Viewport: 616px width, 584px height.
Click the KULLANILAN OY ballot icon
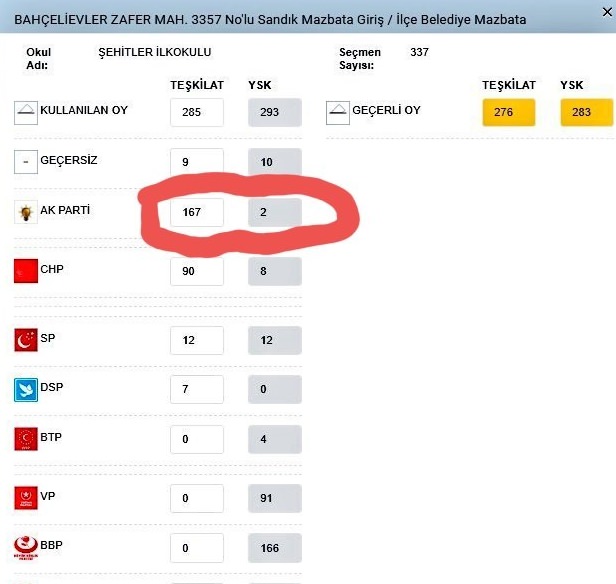[x=25, y=112]
